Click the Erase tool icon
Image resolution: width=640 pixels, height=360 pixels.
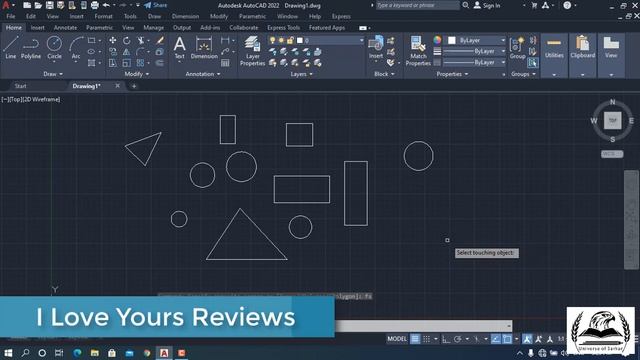[160, 40]
